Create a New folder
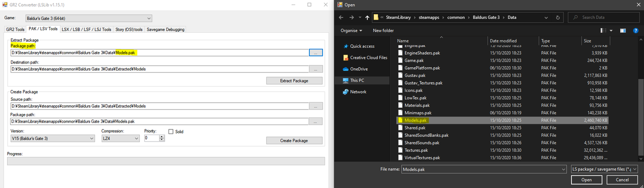 click(x=383, y=30)
